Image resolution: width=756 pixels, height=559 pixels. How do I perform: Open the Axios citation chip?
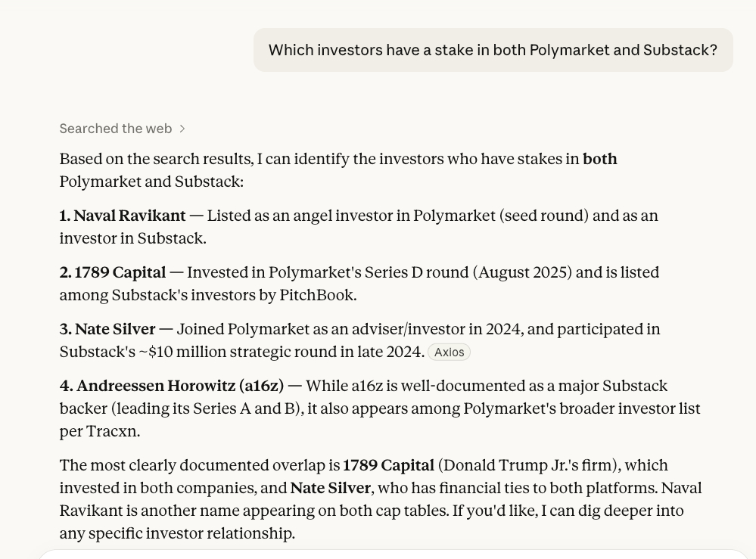[x=449, y=352]
